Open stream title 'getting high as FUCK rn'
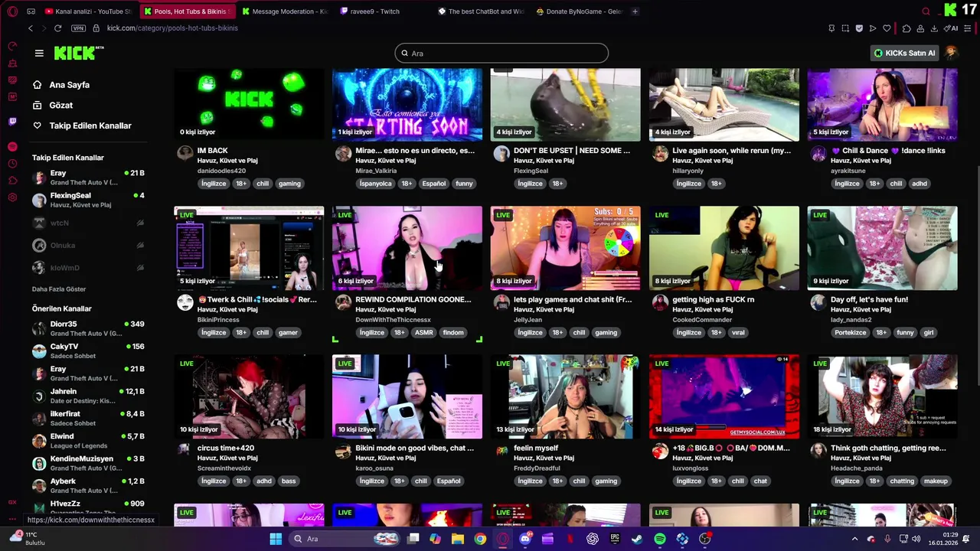This screenshot has height=551, width=980. (713, 299)
